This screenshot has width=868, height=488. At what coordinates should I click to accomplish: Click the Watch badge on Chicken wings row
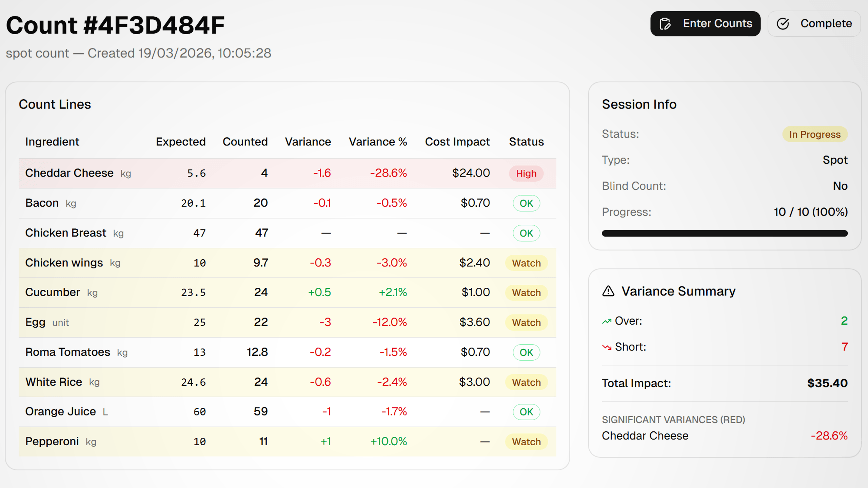(x=526, y=263)
